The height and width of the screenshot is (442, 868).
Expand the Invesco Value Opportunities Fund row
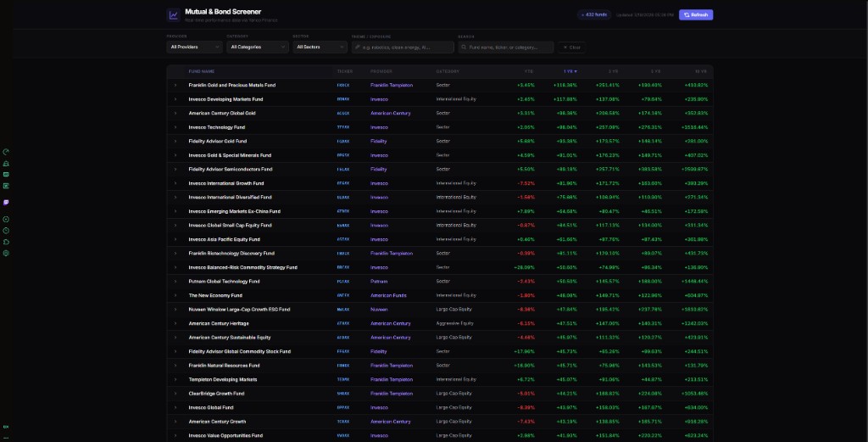(x=175, y=435)
